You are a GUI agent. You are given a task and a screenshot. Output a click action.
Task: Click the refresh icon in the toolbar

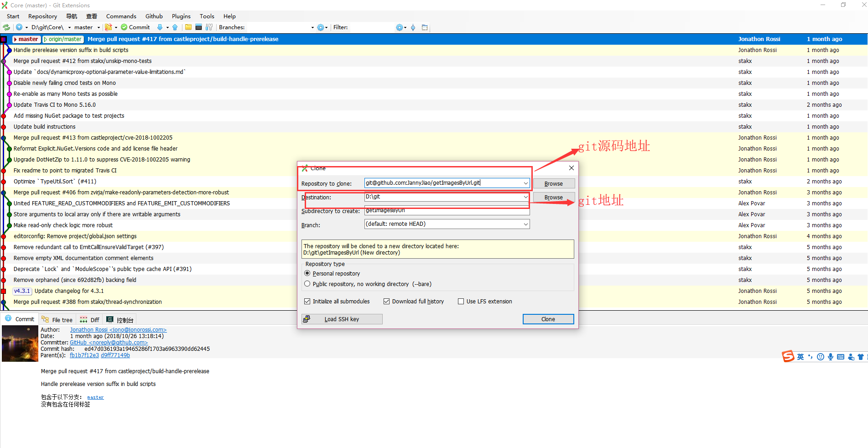(x=6, y=27)
